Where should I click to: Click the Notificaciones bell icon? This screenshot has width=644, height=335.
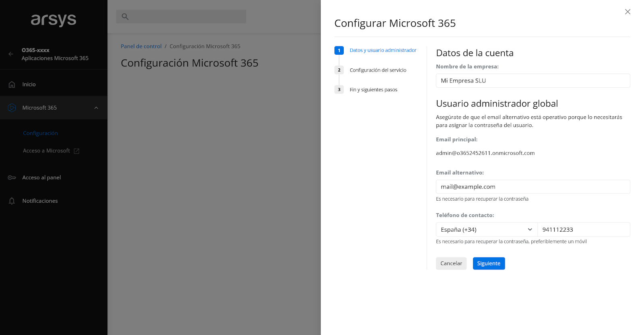12,201
